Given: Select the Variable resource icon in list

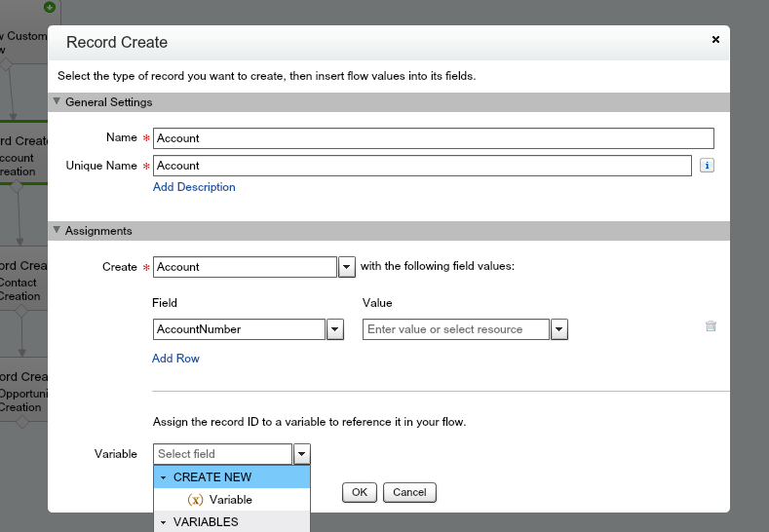Looking at the screenshot, I should coord(195,500).
